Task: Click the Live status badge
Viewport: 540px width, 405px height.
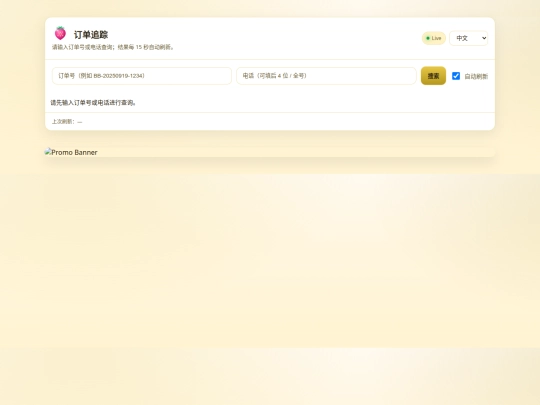Action: (434, 38)
